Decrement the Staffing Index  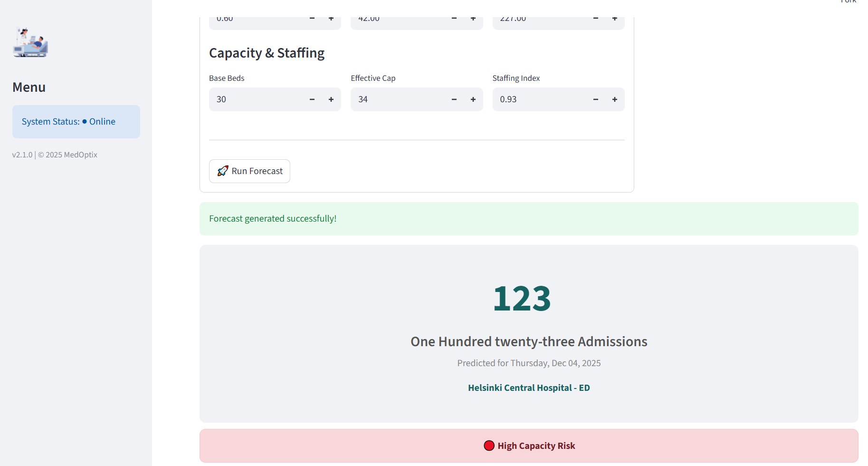tap(596, 99)
